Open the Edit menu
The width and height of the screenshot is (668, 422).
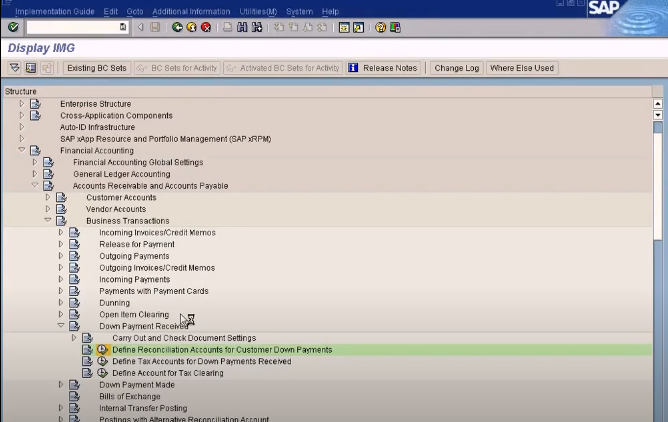[x=110, y=11]
